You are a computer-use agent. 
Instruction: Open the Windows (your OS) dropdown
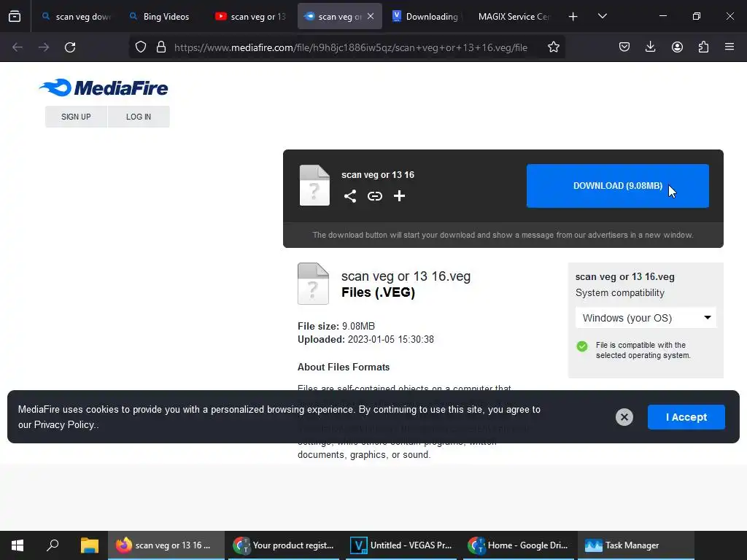point(646,318)
